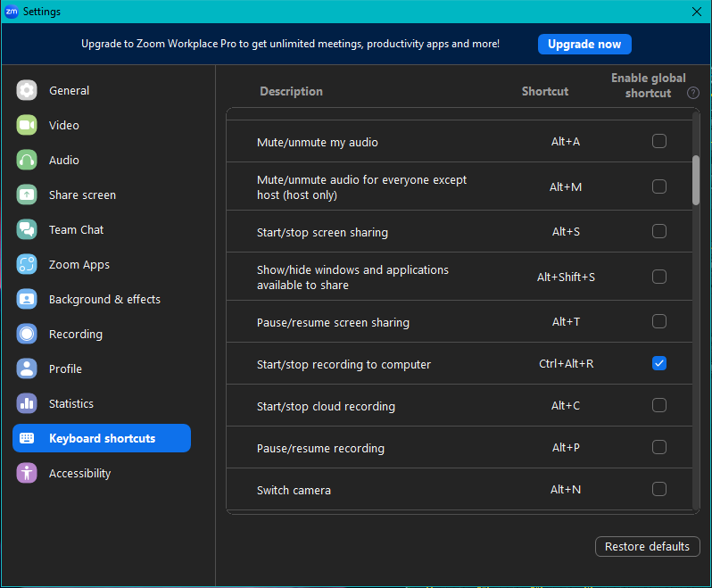The height and width of the screenshot is (588, 712).
Task: Open Team Chat bubble icon
Action: point(27,229)
